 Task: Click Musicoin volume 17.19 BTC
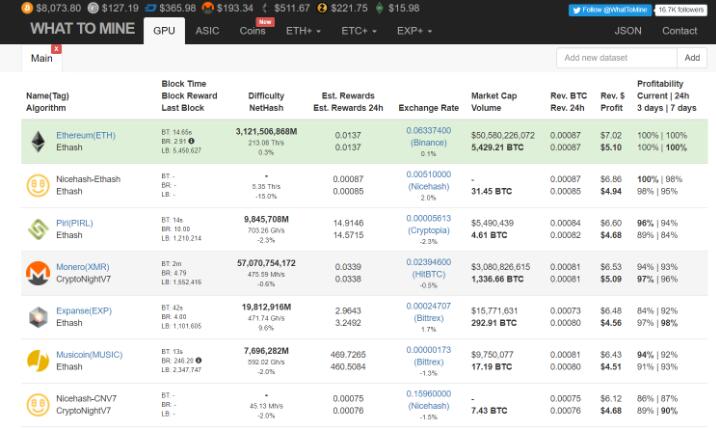tap(491, 367)
